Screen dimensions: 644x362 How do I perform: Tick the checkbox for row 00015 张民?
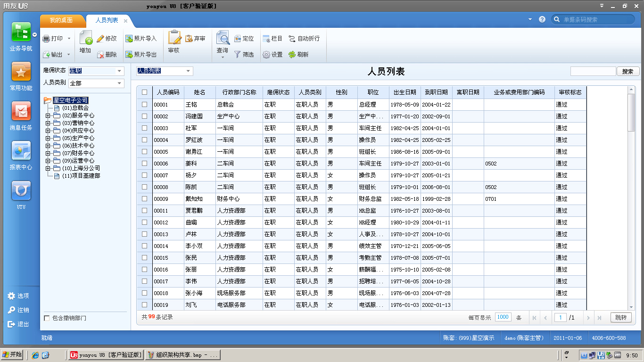pyautogui.click(x=144, y=257)
